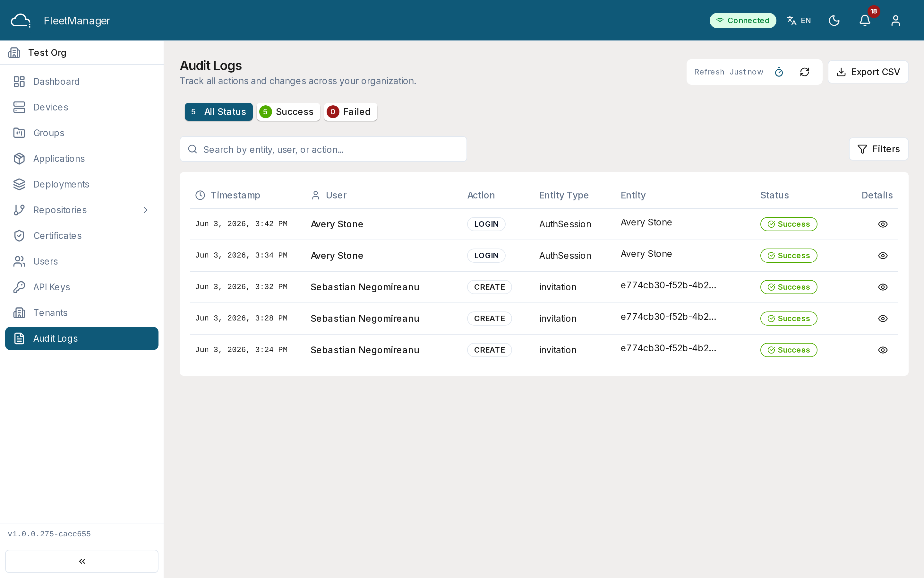The width and height of the screenshot is (924, 578).
Task: View details eye for 3:24 PM row
Action: 883,350
